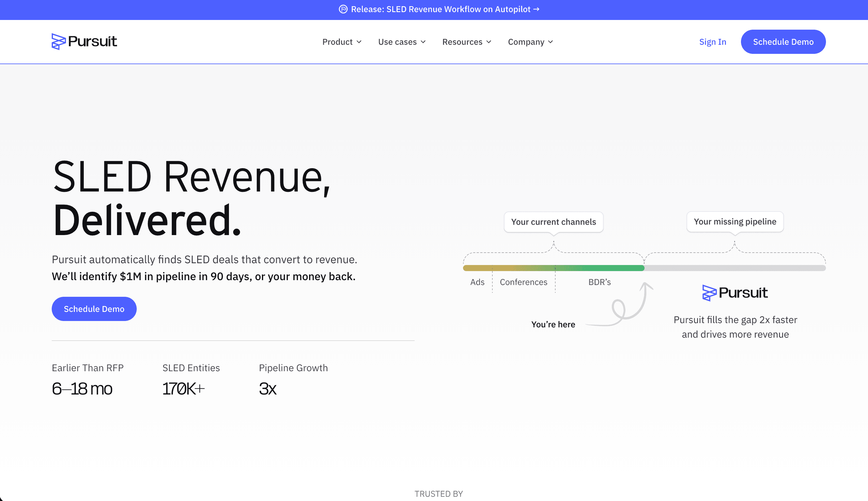Open the Company menu

(530, 42)
